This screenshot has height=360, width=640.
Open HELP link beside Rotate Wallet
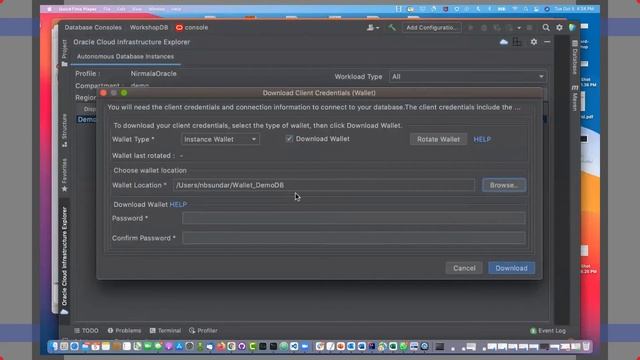[x=482, y=139]
